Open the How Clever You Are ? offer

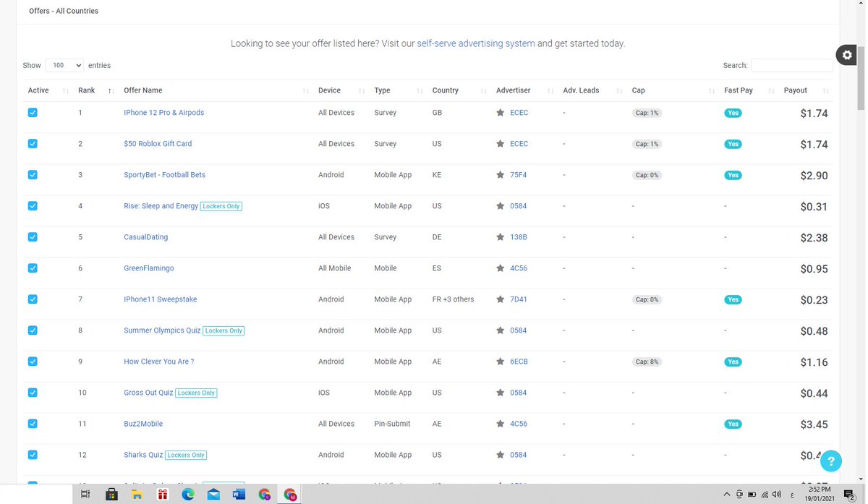click(x=159, y=362)
